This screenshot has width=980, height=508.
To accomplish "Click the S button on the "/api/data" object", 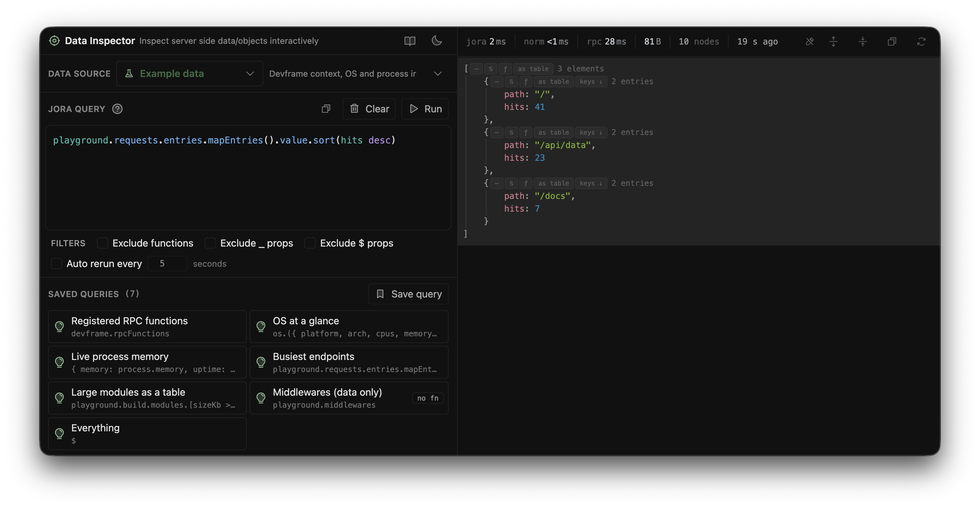I will point(511,133).
